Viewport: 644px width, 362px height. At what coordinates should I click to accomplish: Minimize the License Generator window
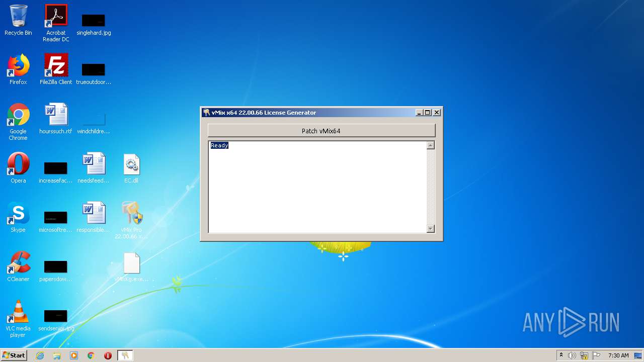419,113
